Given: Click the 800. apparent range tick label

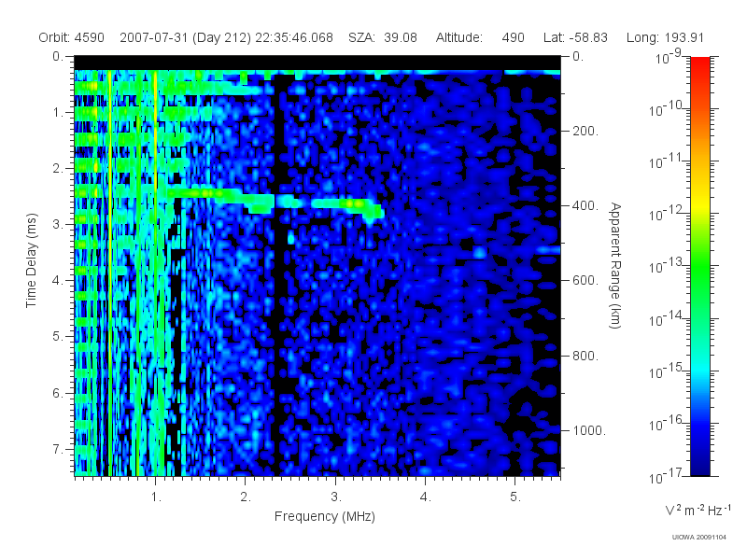Looking at the screenshot, I should coord(585,356).
